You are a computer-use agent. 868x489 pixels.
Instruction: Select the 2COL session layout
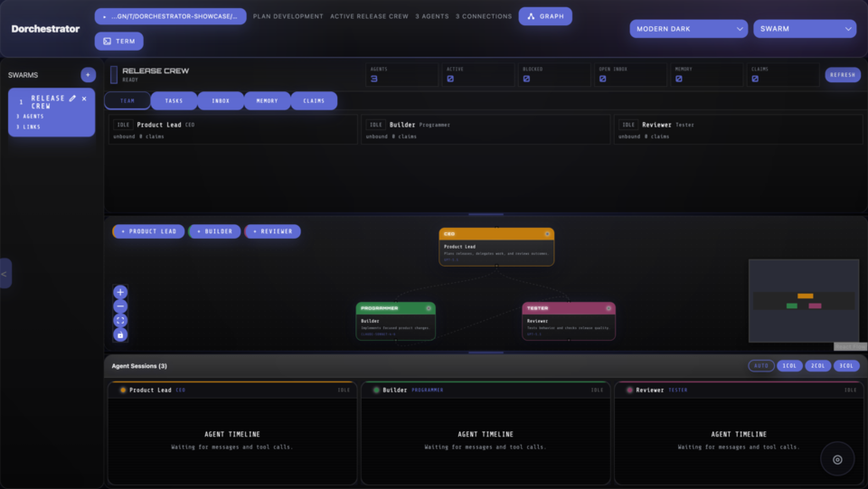click(x=818, y=366)
